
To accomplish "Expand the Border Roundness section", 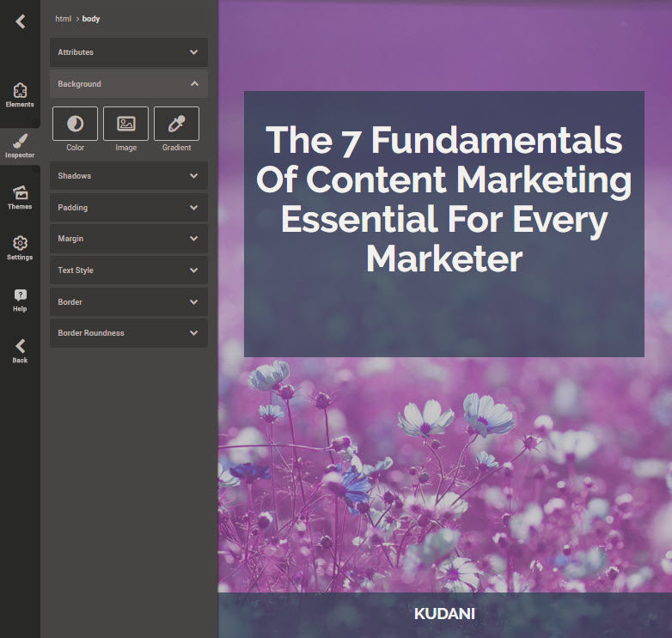I will point(129,332).
